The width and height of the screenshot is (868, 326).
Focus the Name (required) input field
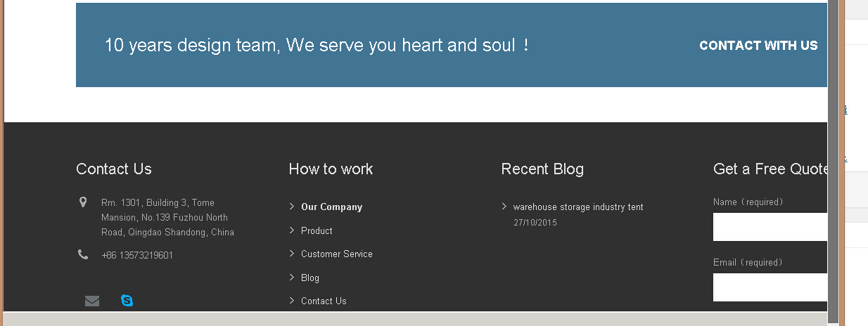[x=770, y=227]
